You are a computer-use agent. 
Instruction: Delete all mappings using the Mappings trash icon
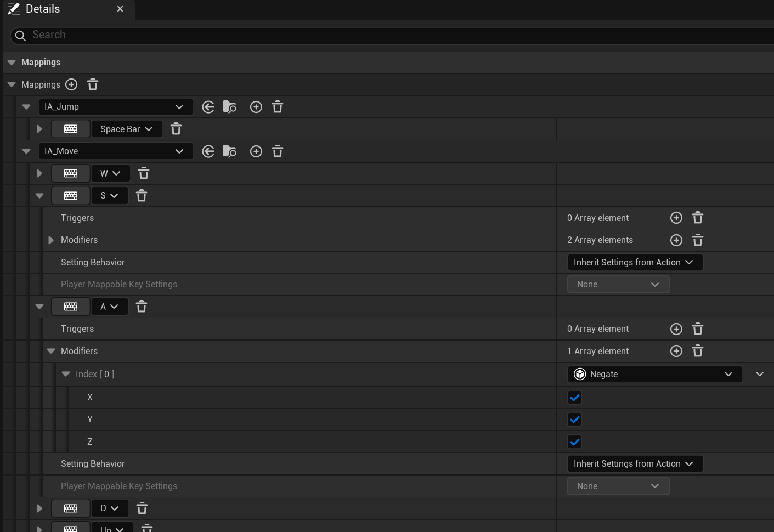[x=93, y=84]
